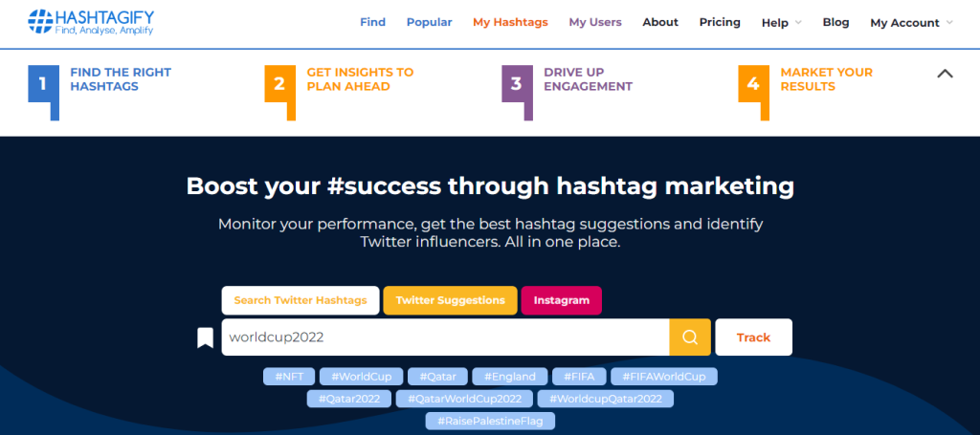Open the Pricing page link
Image resolution: width=980 pixels, height=435 pixels.
(720, 22)
